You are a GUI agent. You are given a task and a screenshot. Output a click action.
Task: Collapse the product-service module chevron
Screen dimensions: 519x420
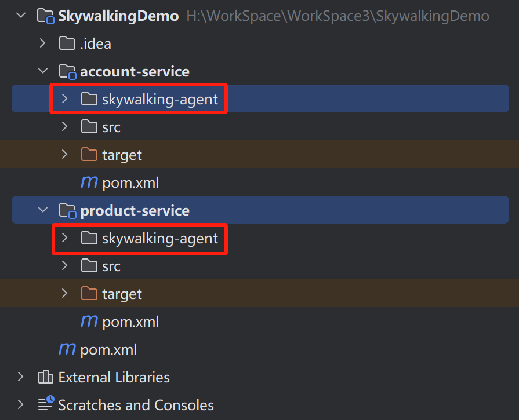(x=43, y=210)
